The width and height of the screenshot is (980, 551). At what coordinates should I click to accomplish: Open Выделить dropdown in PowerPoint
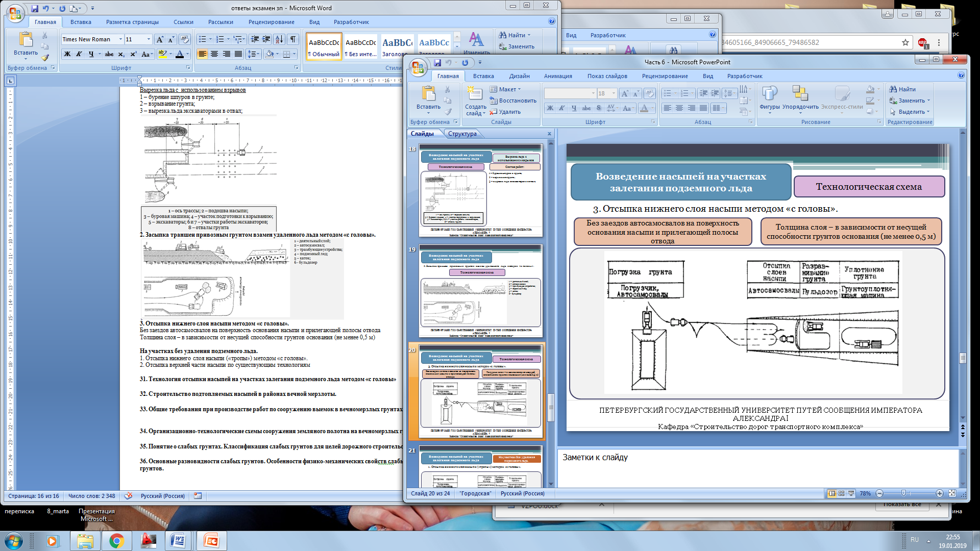pyautogui.click(x=910, y=112)
